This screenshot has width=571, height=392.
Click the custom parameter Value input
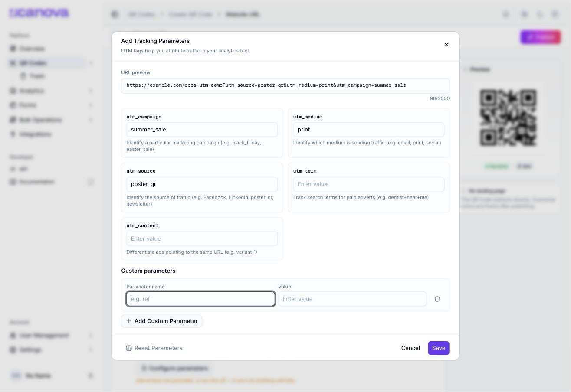click(x=352, y=299)
